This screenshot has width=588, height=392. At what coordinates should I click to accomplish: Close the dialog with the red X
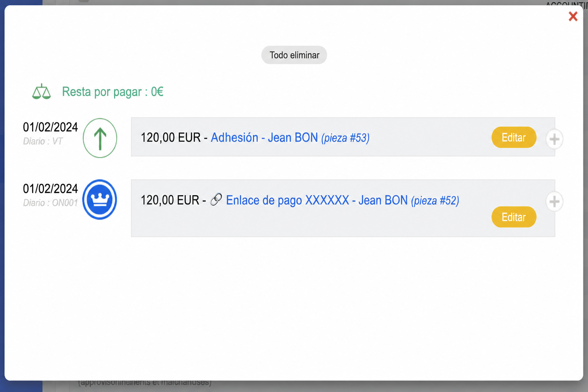pos(573,16)
